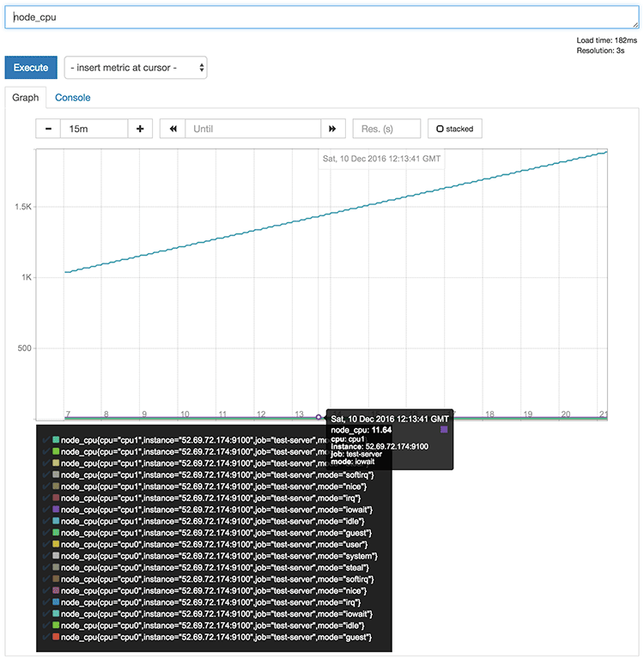Click the "Resolution: 3s" text
Screen dimensions: 644x659
click(600, 51)
